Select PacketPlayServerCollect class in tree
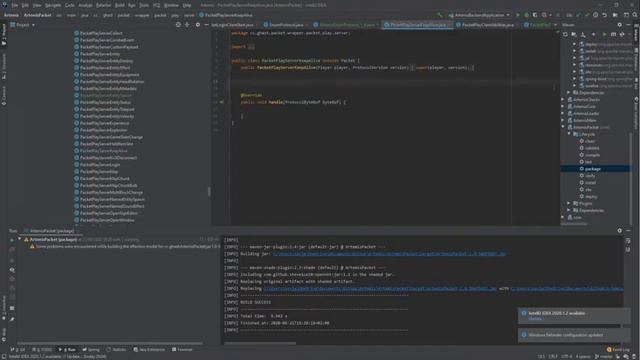This screenshot has width=640, height=360. [98, 33]
